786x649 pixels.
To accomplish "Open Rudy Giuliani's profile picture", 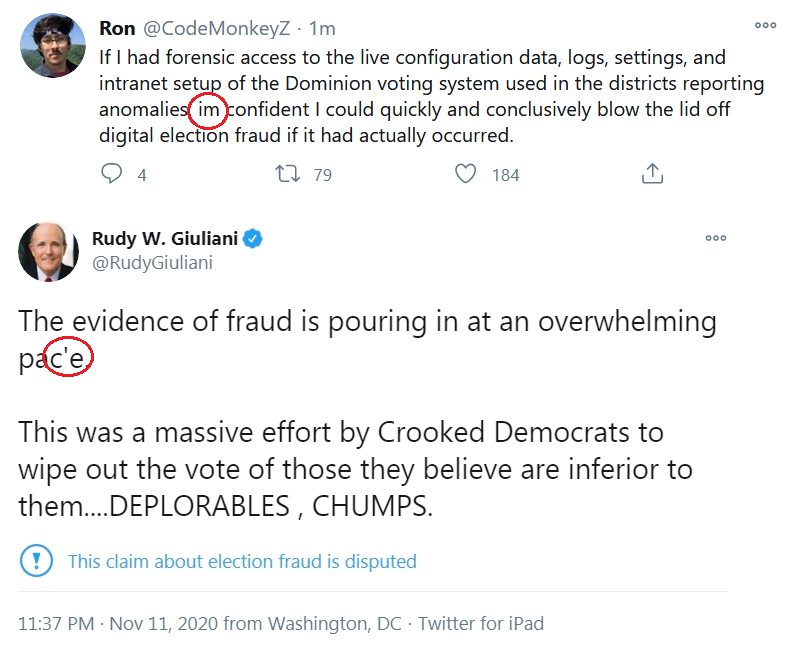I will click(x=49, y=252).
